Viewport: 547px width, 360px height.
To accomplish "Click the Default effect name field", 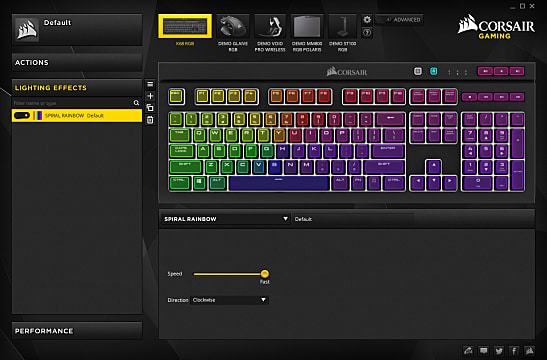I will pos(352,219).
